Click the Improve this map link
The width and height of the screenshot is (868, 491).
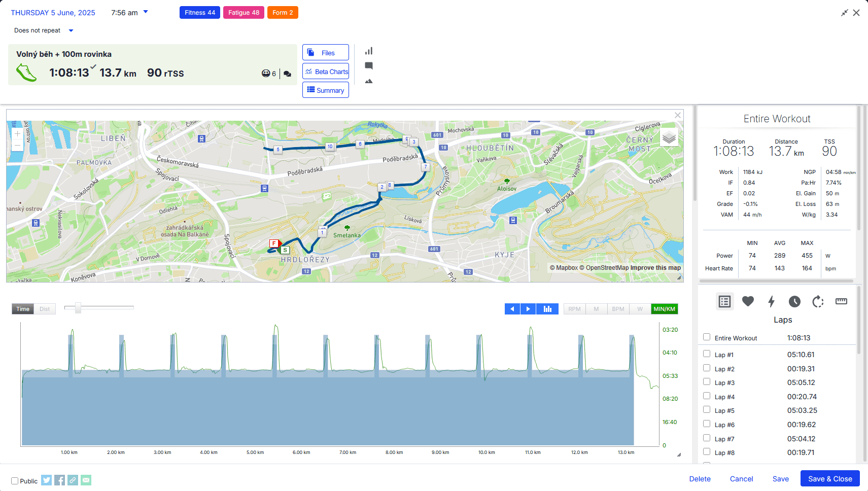655,268
